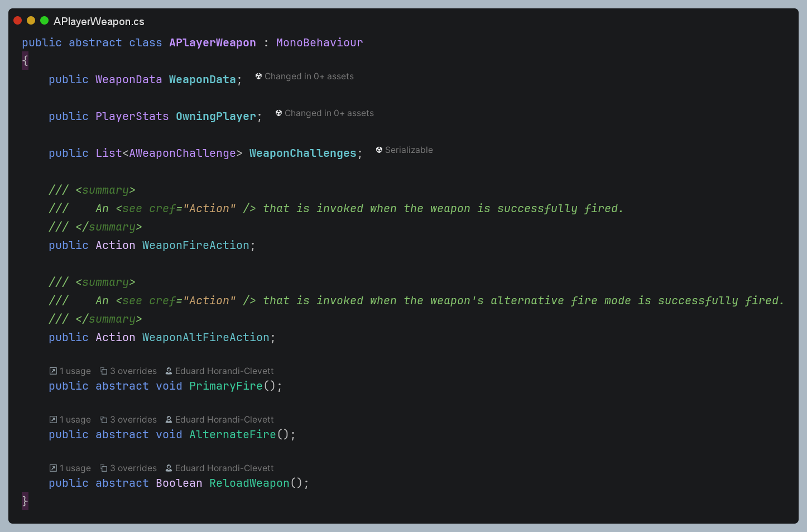Click the author icon above ReloadWeapon
This screenshot has height=532, width=807.
tap(169, 468)
